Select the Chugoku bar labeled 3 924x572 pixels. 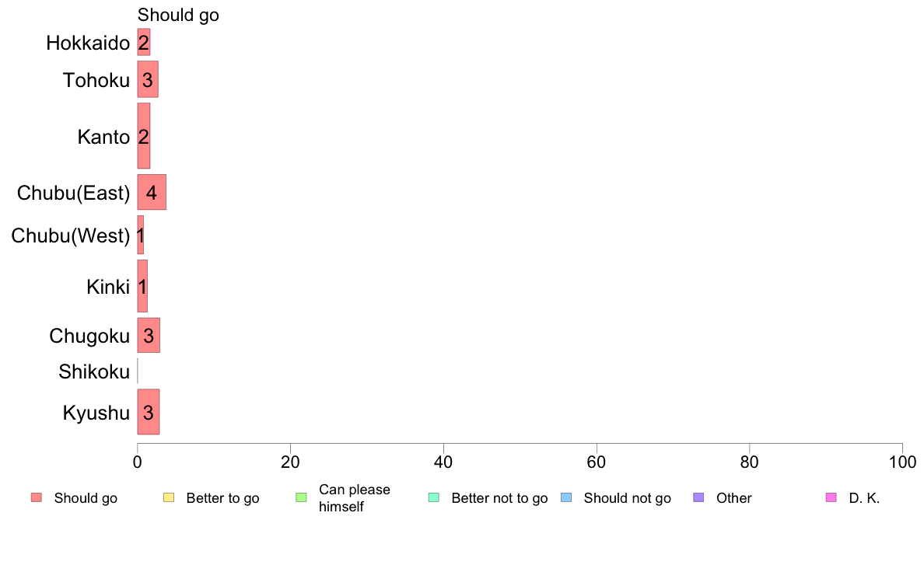pos(149,335)
